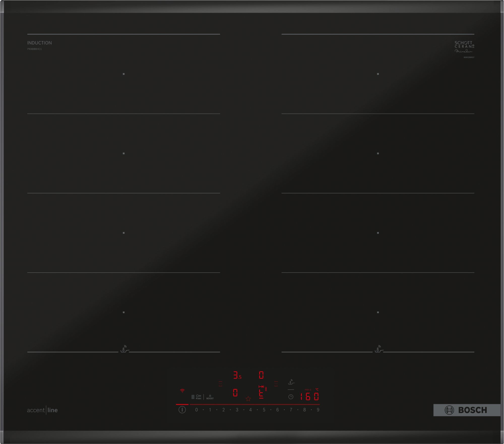The image size is (504, 444).
Task: Tap the 160 timer/temperature readout
Action: 309,397
